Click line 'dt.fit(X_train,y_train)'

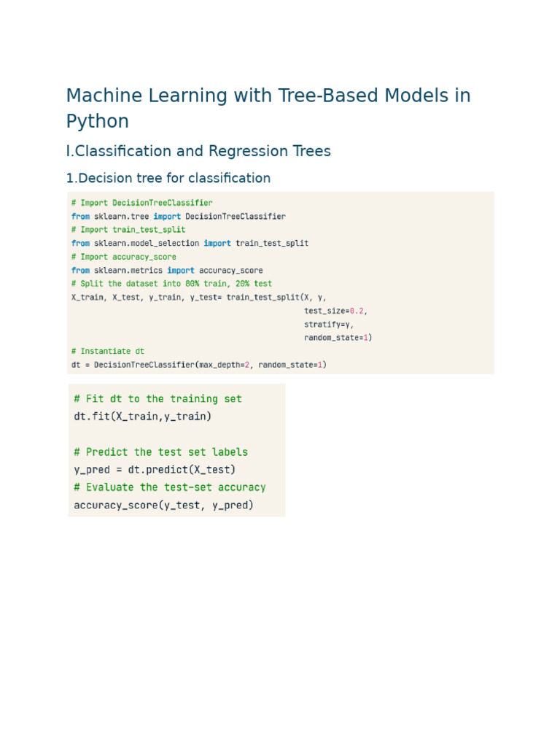142,417
